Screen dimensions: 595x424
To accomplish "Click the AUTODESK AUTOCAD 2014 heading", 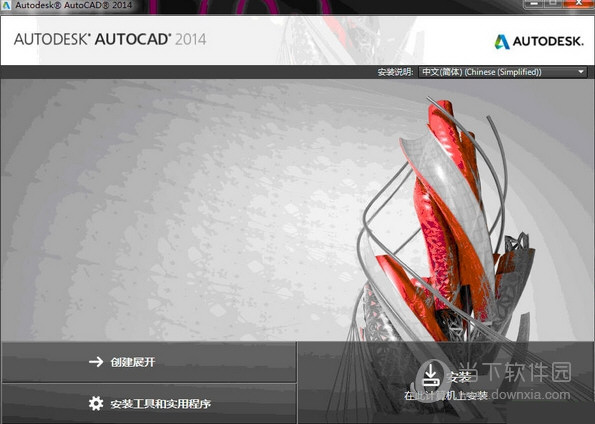I will pyautogui.click(x=110, y=39).
